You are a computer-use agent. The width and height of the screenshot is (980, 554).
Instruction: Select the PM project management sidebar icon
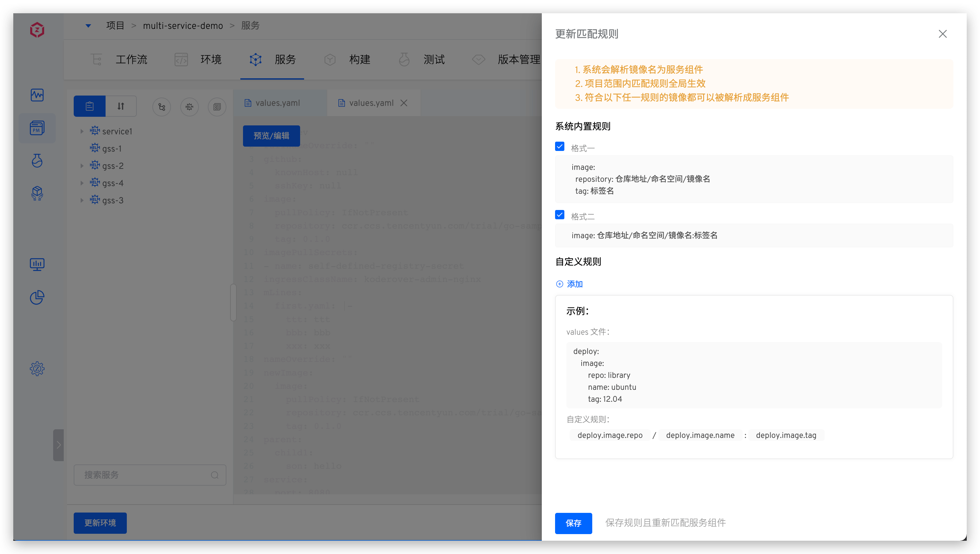click(37, 128)
